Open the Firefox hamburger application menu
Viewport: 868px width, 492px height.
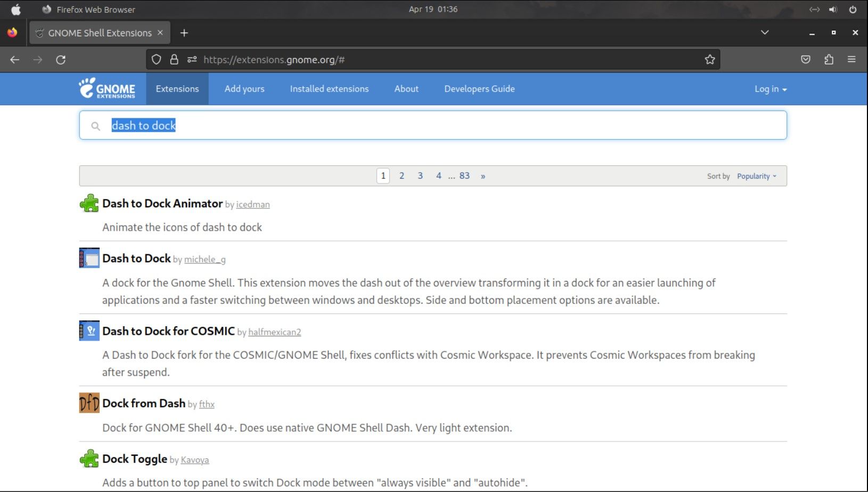(x=851, y=60)
